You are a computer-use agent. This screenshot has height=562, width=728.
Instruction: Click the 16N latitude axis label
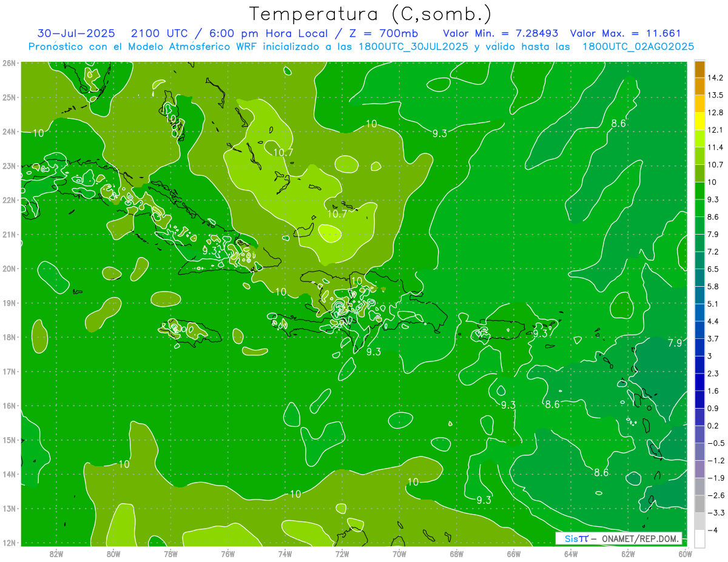click(9, 406)
